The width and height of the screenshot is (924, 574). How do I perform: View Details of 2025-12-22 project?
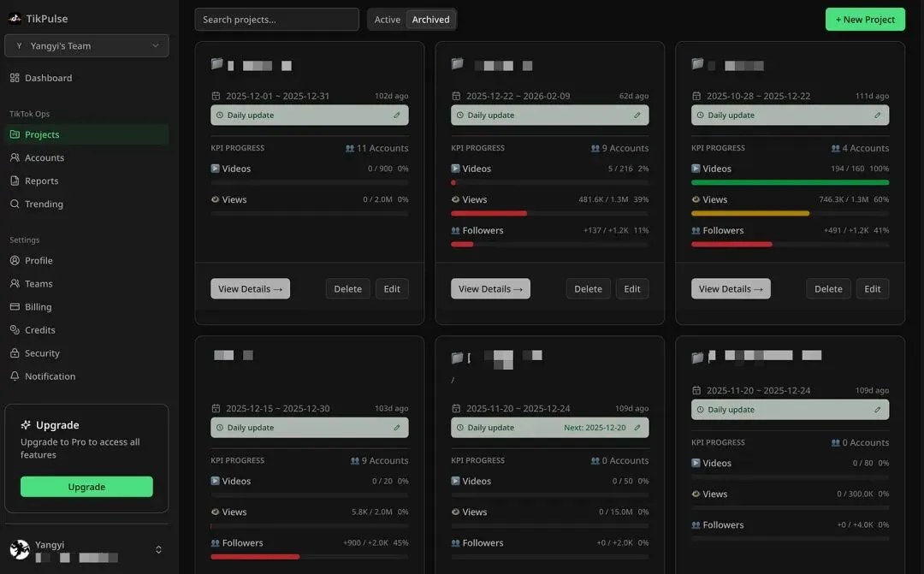pyautogui.click(x=491, y=289)
